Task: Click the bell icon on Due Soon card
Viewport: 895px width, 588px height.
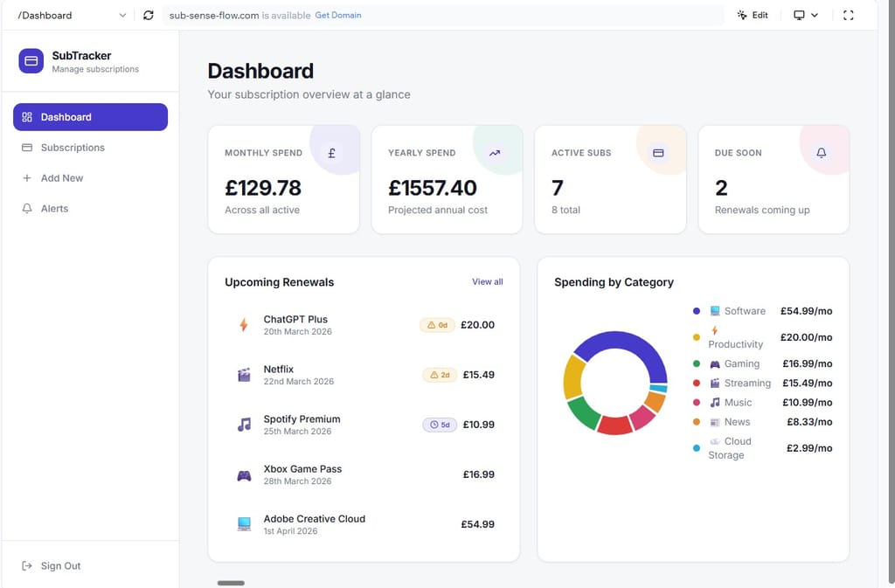Action: pyautogui.click(x=822, y=153)
